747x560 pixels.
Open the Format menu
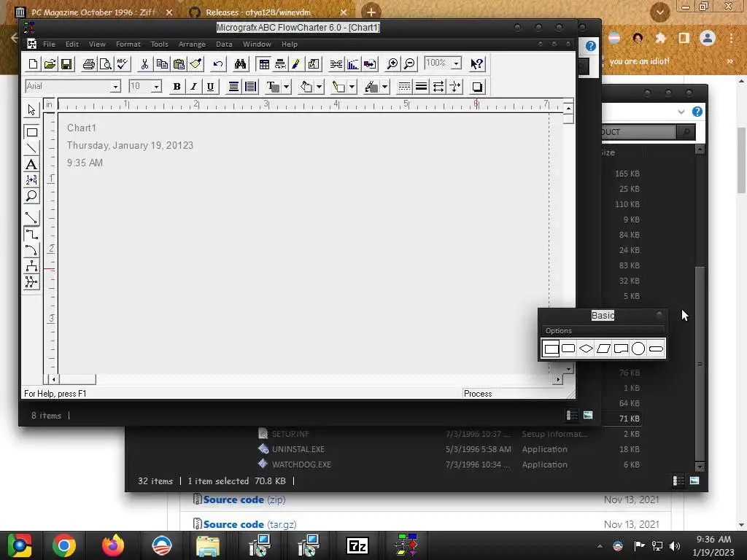[x=128, y=44]
